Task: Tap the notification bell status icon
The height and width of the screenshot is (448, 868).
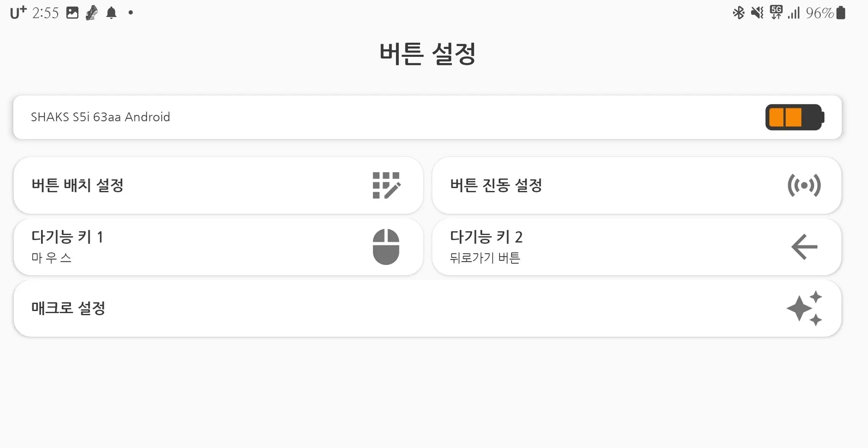Action: click(x=111, y=13)
